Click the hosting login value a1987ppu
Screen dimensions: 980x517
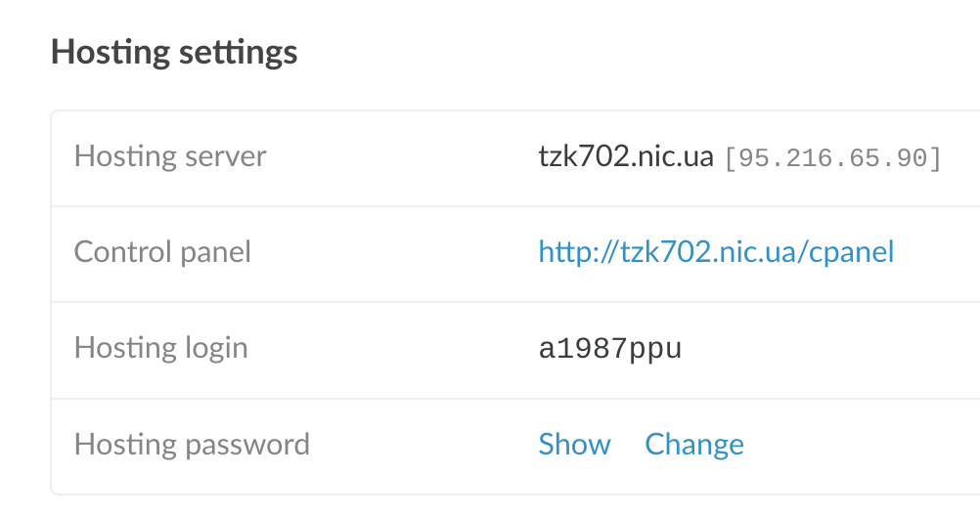point(609,349)
